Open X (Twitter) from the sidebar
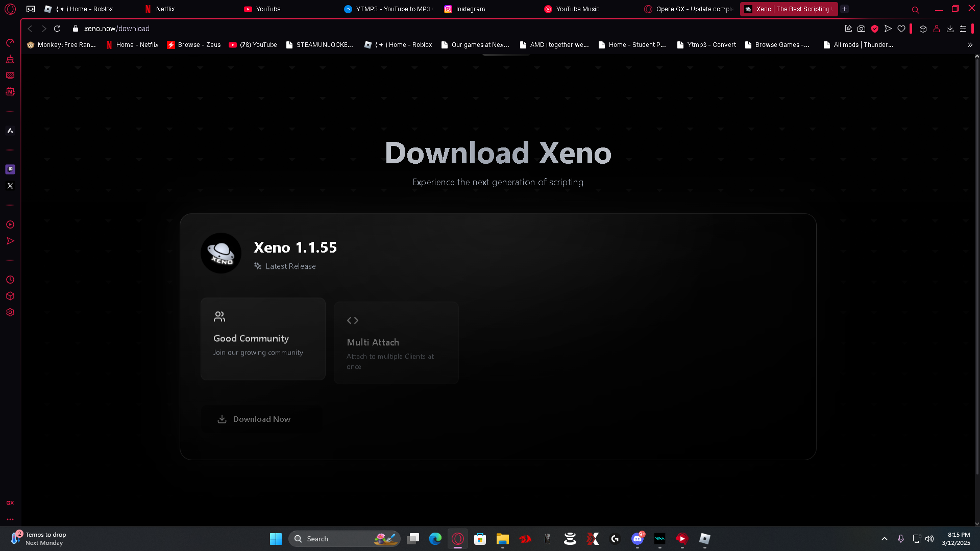 (x=10, y=186)
